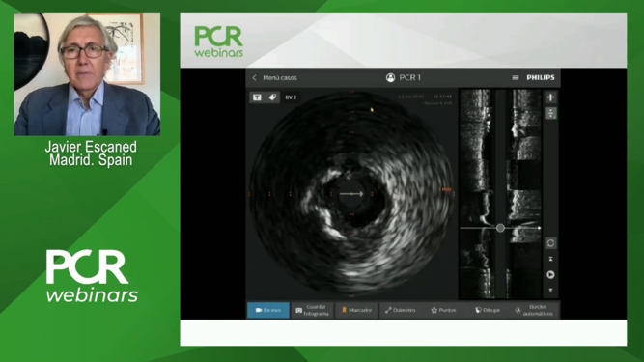Click Guardar fotograma button
The image size is (644, 362).
pyautogui.click(x=313, y=310)
